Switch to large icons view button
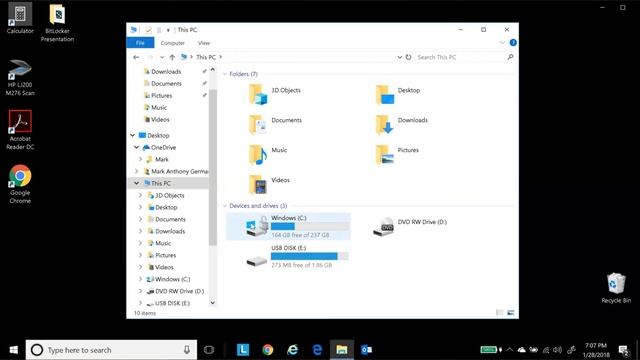This screenshot has height=360, width=640. coord(511,313)
